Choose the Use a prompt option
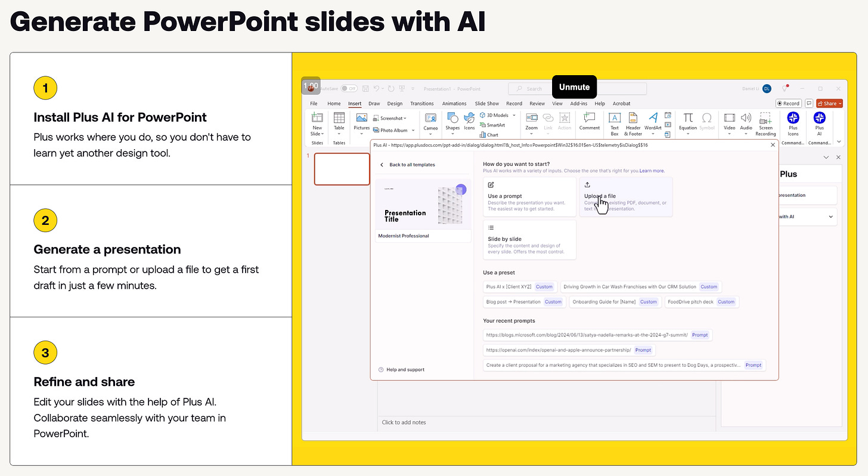 tap(529, 196)
